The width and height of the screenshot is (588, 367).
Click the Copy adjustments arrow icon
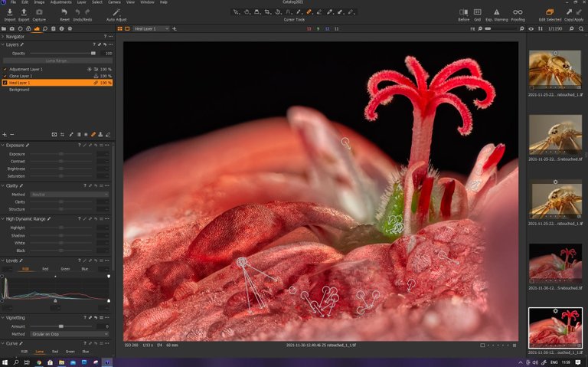pyautogui.click(x=570, y=12)
